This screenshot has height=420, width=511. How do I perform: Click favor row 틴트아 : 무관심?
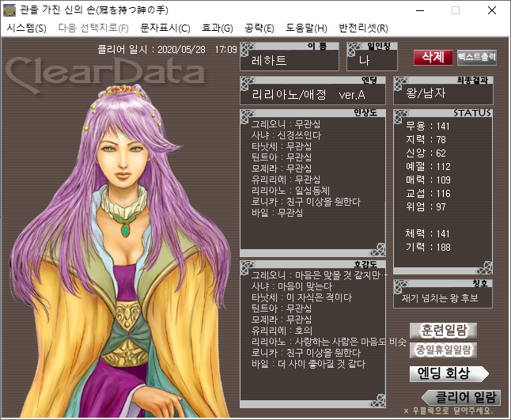point(282,308)
